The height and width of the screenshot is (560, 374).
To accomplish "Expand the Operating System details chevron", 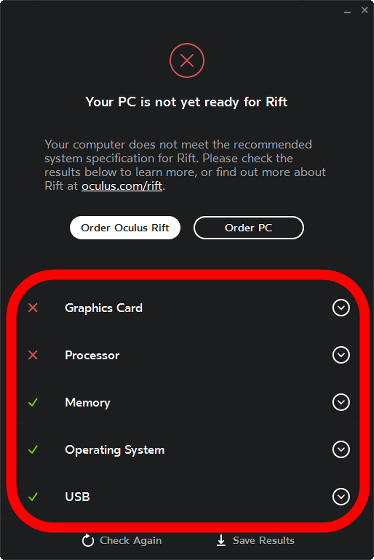I will (x=341, y=449).
